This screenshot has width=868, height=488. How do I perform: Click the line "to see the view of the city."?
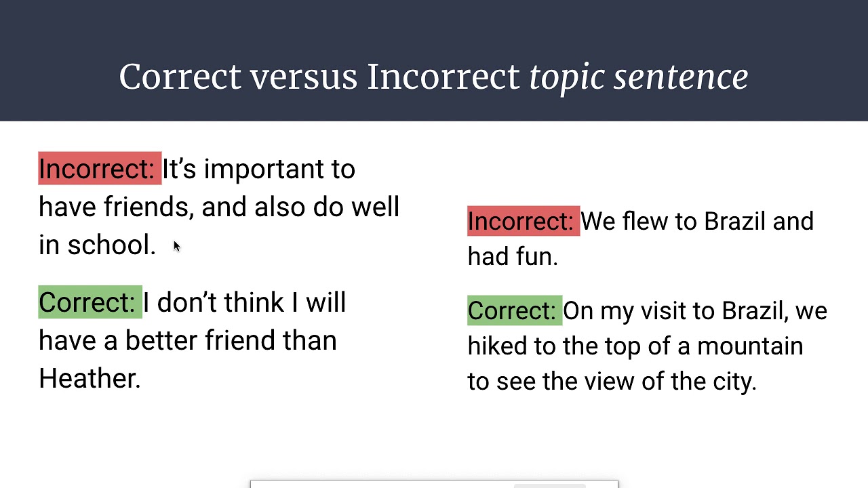tap(612, 382)
